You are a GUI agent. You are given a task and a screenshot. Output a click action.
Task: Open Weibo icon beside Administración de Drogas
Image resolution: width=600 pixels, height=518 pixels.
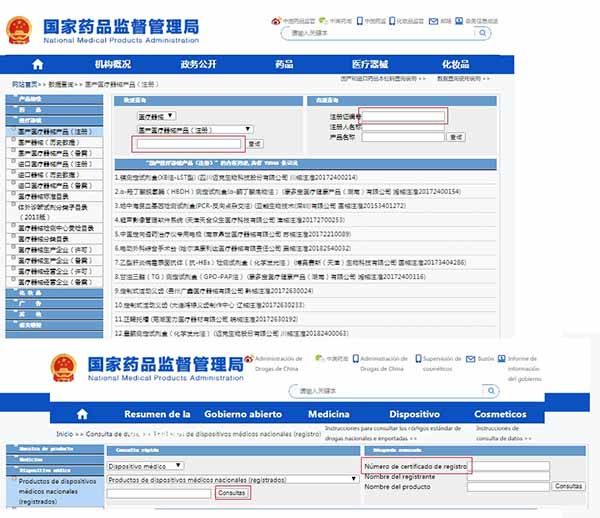[x=249, y=359]
